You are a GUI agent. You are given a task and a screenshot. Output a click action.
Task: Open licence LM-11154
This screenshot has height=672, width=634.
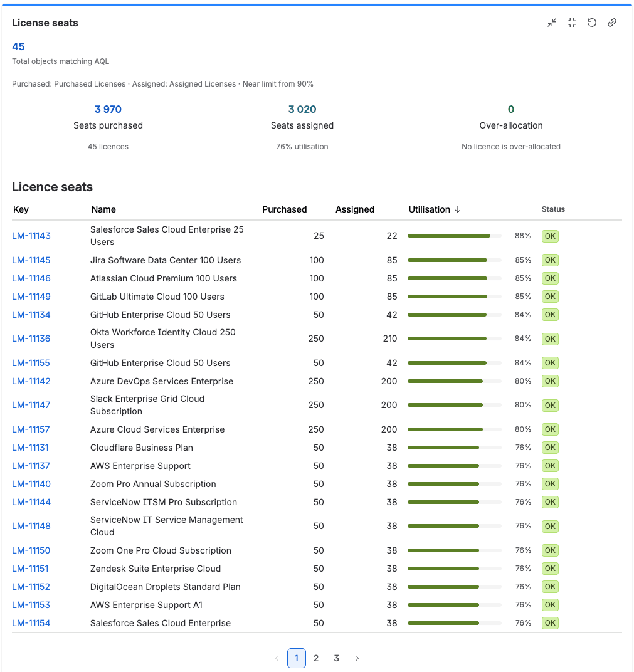pyautogui.click(x=31, y=623)
